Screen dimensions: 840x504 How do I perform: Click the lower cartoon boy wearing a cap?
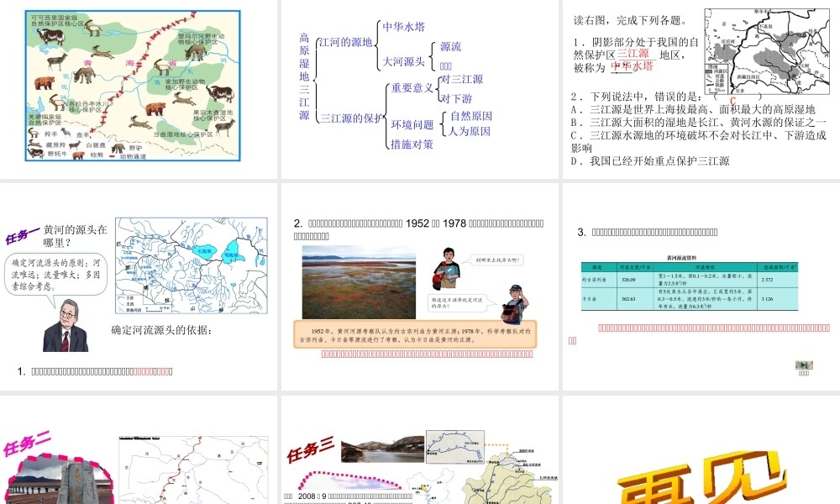click(x=515, y=304)
